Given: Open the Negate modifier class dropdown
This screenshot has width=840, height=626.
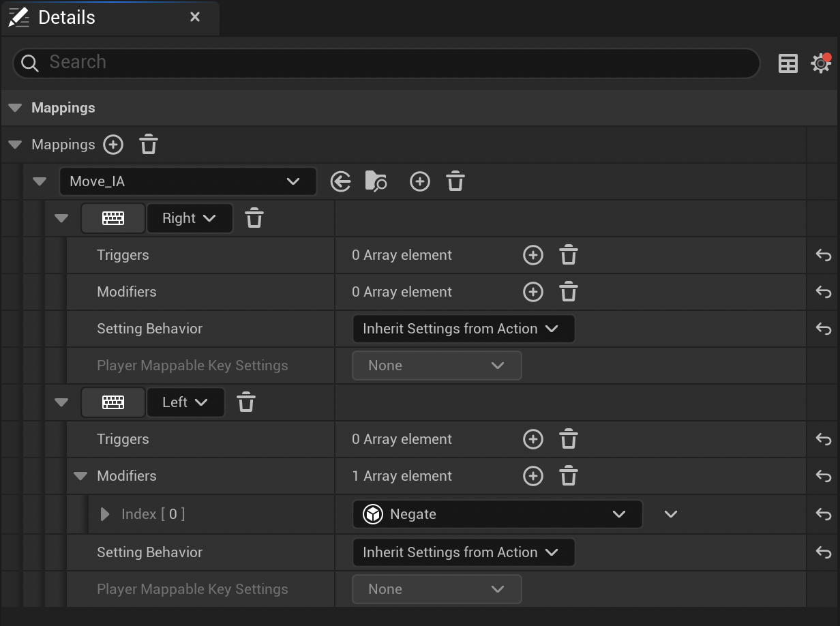Looking at the screenshot, I should click(498, 514).
